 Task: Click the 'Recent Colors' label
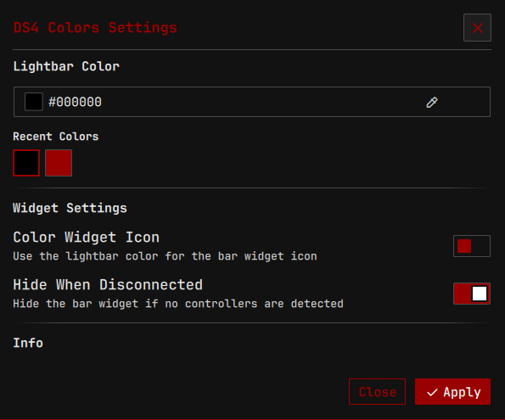point(56,137)
